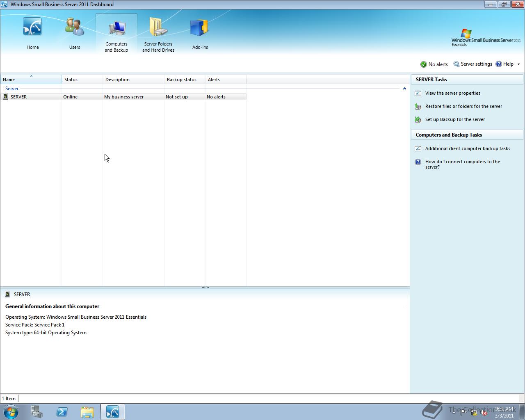This screenshot has width=525, height=420.
Task: Click the View server properties icon
Action: pos(418,93)
